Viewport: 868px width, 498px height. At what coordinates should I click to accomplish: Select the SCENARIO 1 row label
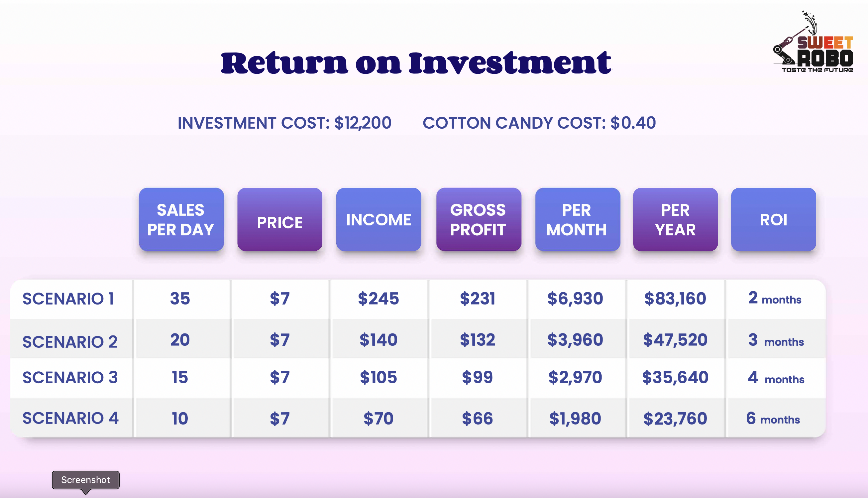(x=68, y=299)
